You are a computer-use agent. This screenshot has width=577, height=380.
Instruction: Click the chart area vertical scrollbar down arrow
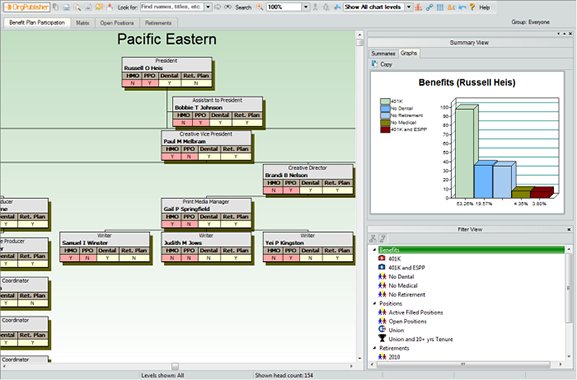360,359
